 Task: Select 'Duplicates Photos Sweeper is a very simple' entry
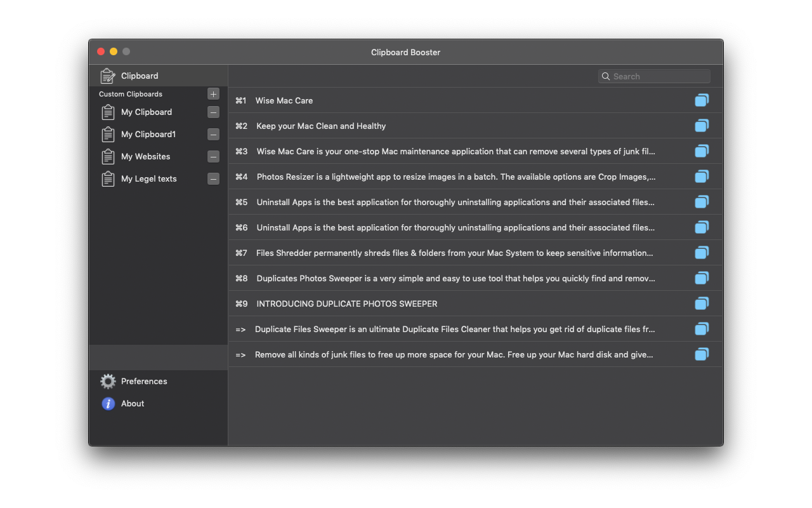tap(456, 278)
